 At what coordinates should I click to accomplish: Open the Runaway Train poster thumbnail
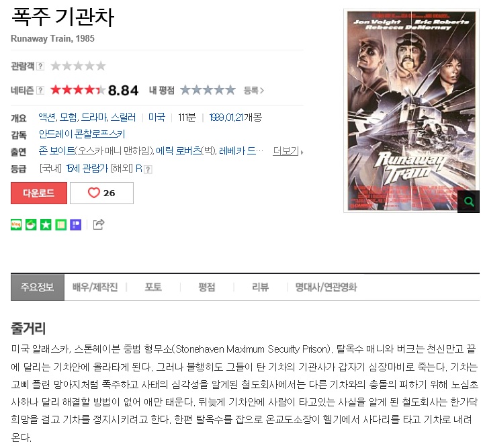[x=411, y=110]
